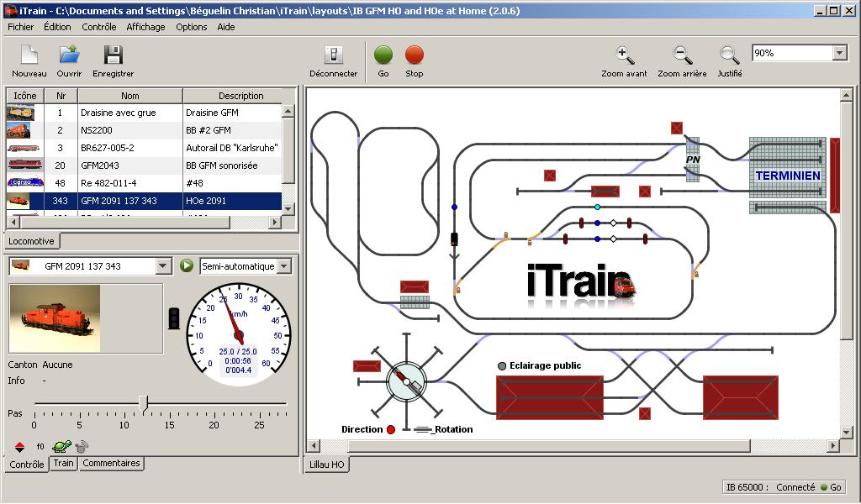Screen dimensions: 861x504
Task: Switch to the Commentaires tab
Action: pos(112,463)
